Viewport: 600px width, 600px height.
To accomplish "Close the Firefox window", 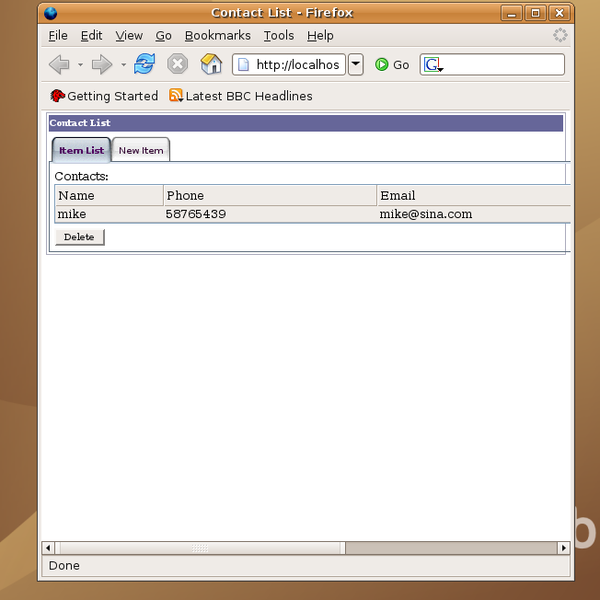I will click(x=559, y=13).
